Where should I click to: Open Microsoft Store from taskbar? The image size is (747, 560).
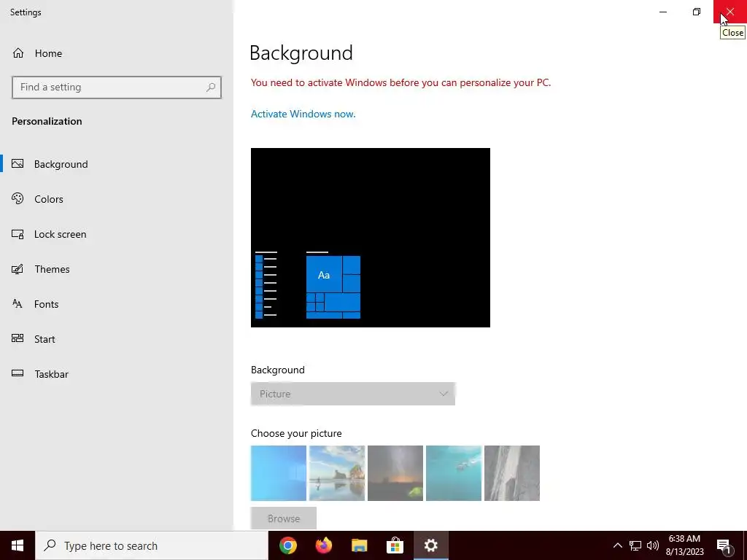[395, 545]
